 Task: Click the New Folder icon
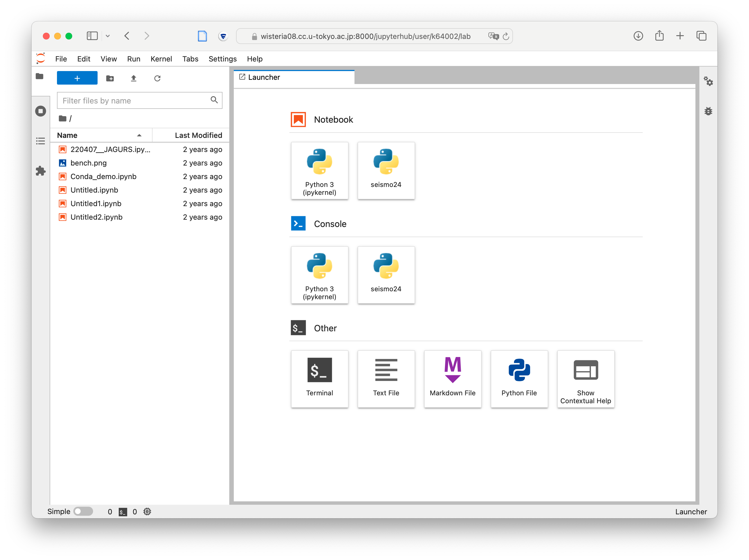[110, 79]
